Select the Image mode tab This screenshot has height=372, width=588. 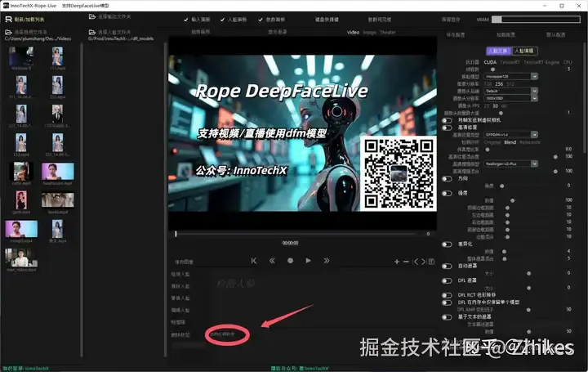click(369, 32)
